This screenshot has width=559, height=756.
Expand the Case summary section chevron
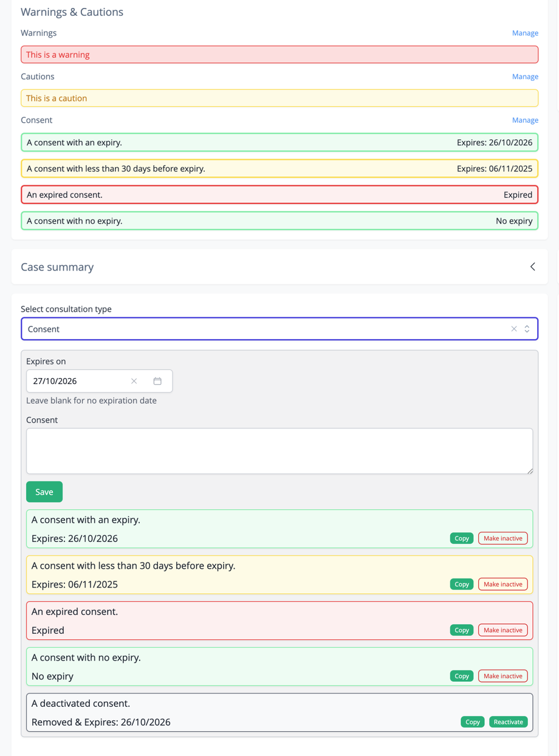click(x=532, y=267)
